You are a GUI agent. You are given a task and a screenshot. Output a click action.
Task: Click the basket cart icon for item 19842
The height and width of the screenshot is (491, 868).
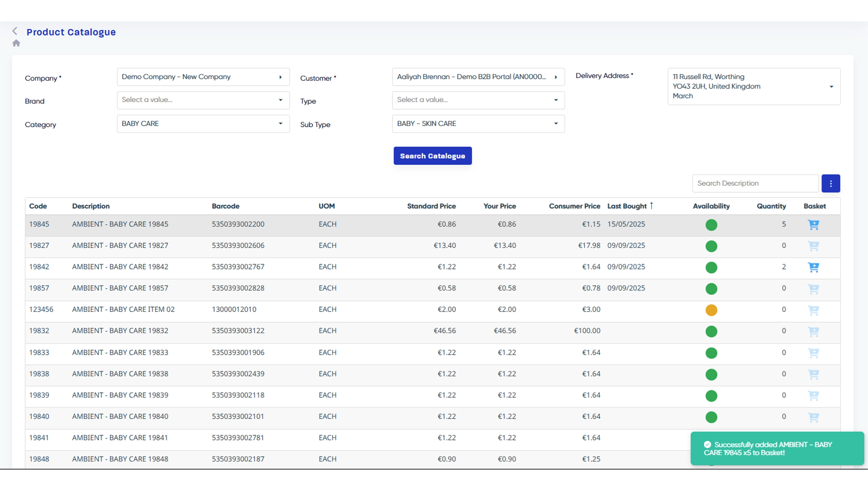tap(813, 267)
